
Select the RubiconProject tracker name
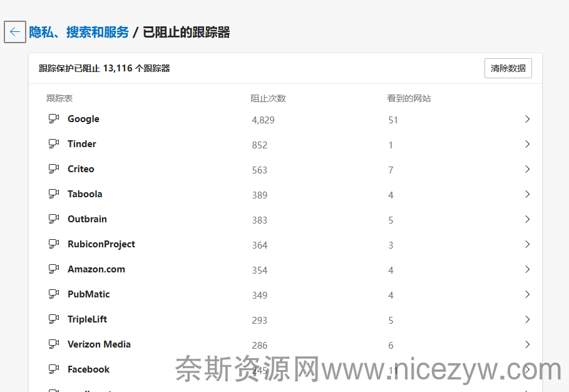pos(101,245)
